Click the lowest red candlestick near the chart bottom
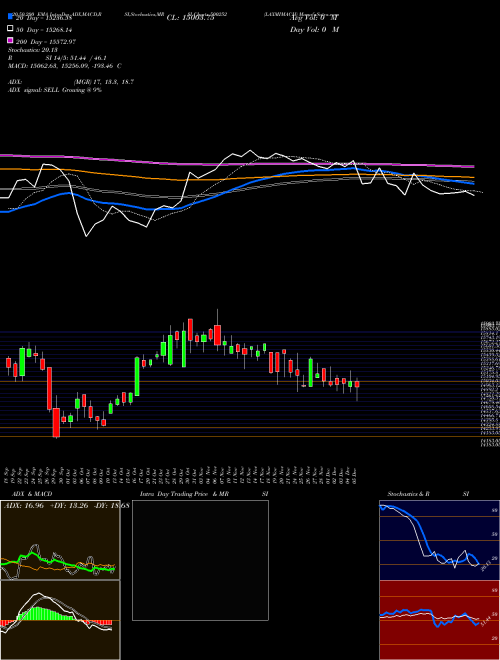This screenshot has width=500, height=660. point(56,422)
